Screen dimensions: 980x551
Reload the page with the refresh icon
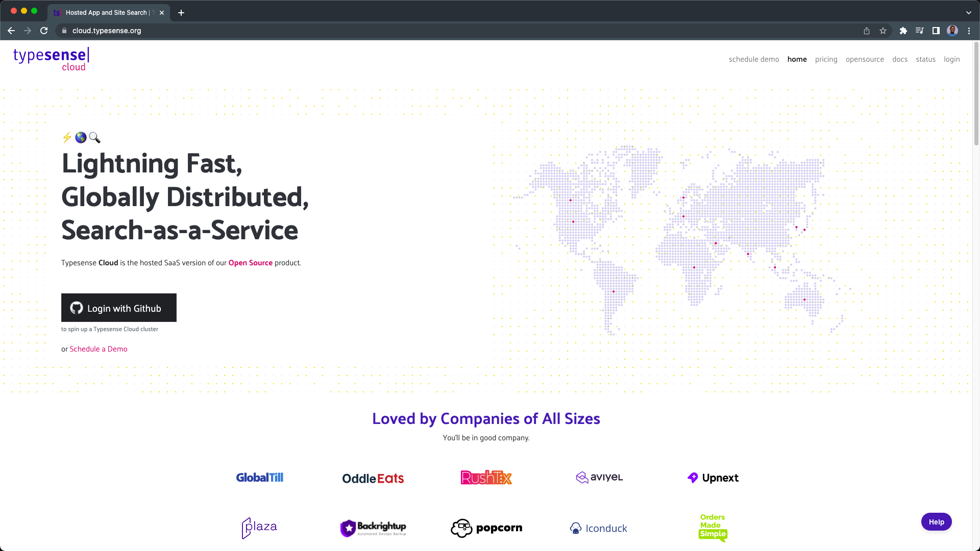point(44,31)
